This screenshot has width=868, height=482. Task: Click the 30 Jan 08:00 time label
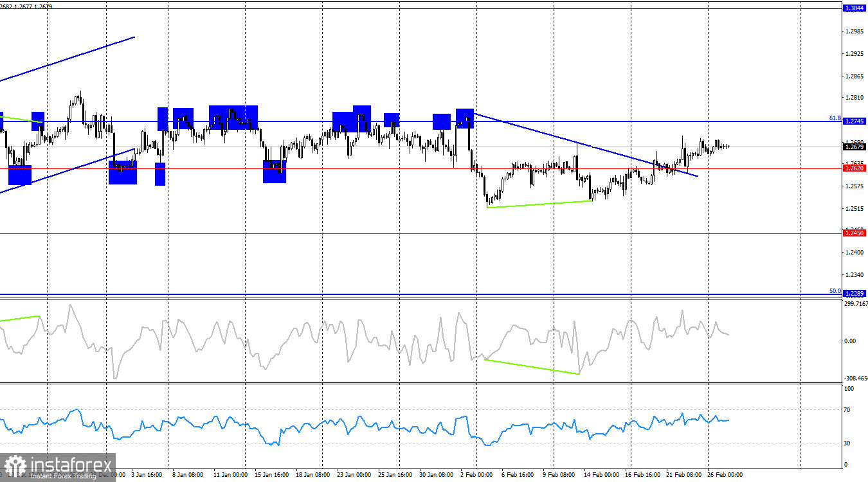436,476
